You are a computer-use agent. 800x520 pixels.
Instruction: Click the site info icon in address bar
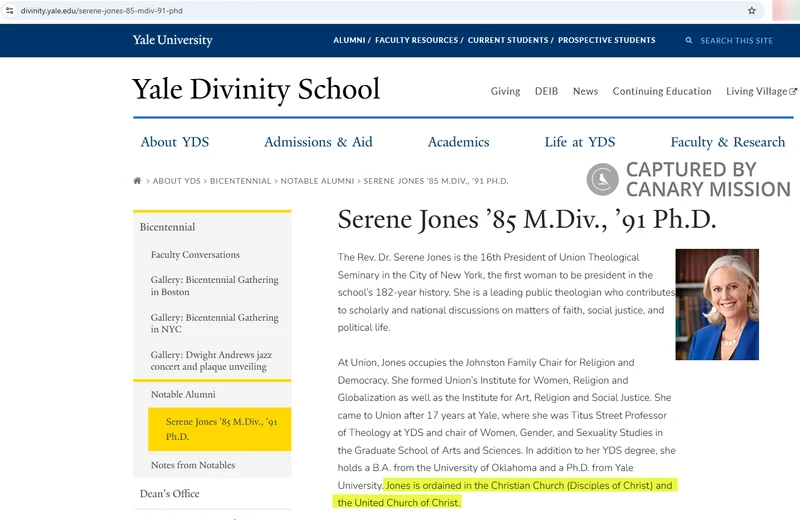tap(9, 10)
